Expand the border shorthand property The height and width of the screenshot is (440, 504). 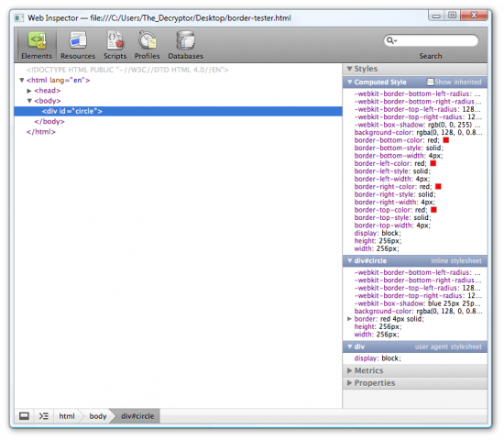350,319
